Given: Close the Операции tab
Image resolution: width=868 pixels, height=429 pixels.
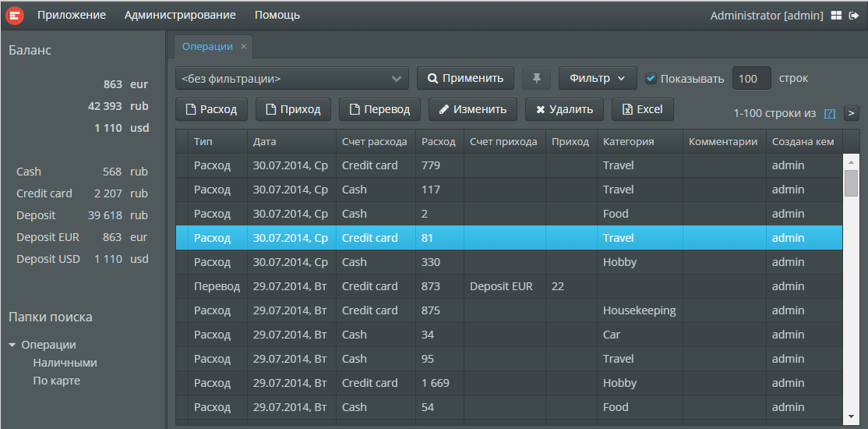Looking at the screenshot, I should [x=244, y=47].
